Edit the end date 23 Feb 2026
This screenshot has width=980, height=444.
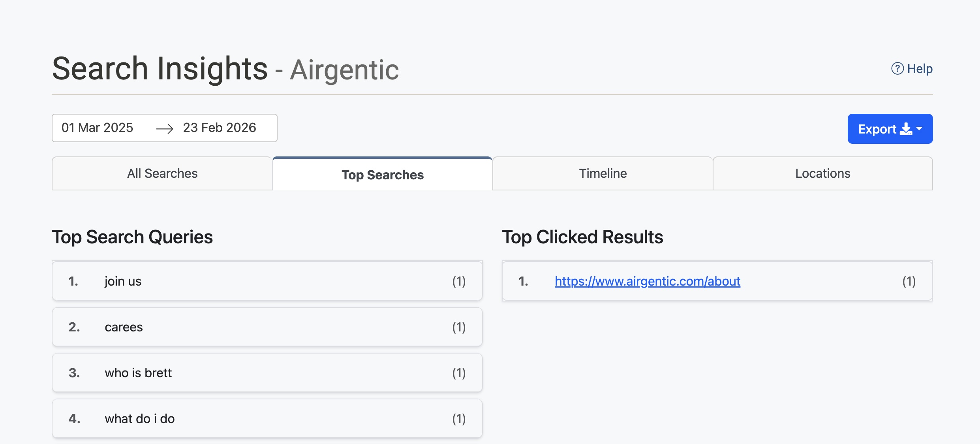point(220,128)
